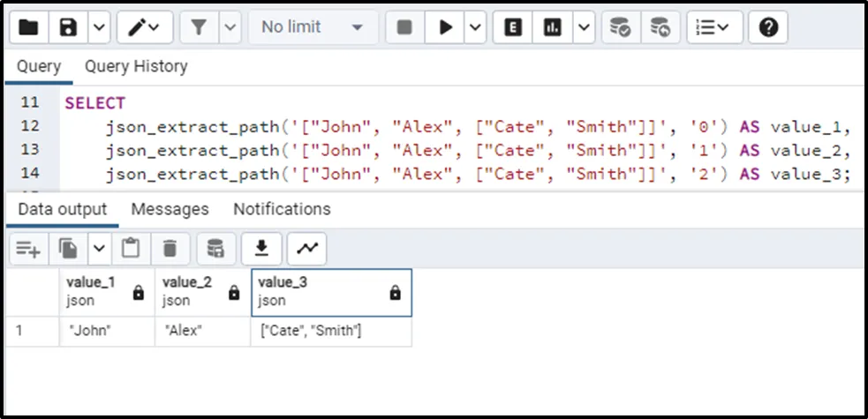Click the Rollback database icon
This screenshot has width=868, height=419.
pyautogui.click(x=660, y=28)
